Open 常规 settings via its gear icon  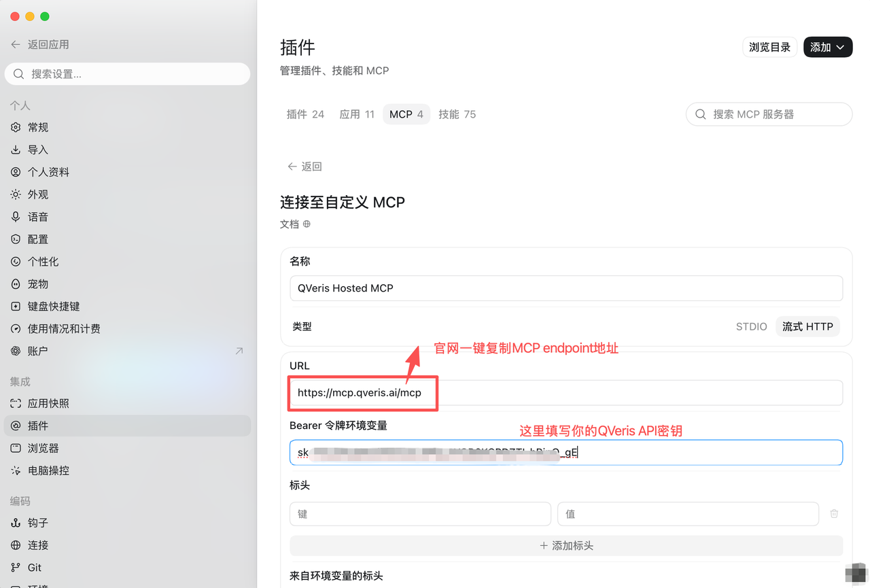pyautogui.click(x=16, y=127)
